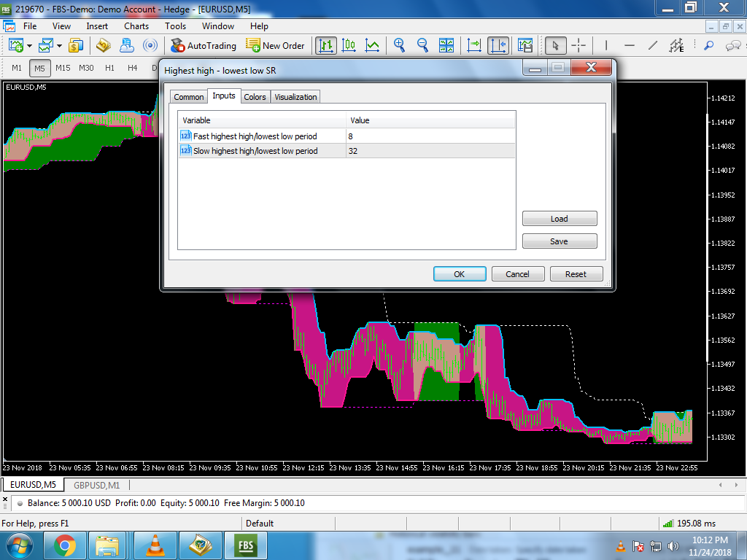Click the Windows Start button
Image resolution: width=747 pixels, height=560 pixels.
click(x=20, y=545)
